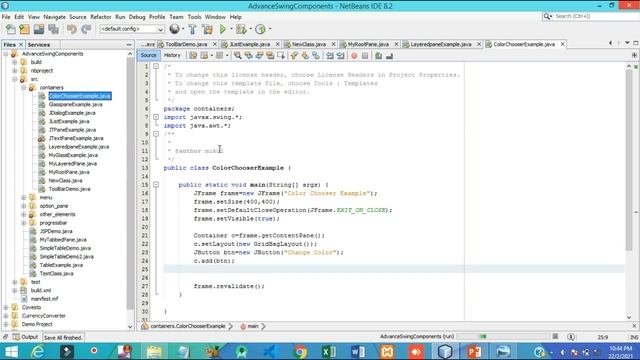Open Project using the toolbar icon
This screenshot has width=640, height=360.
pyautogui.click(x=39, y=29)
